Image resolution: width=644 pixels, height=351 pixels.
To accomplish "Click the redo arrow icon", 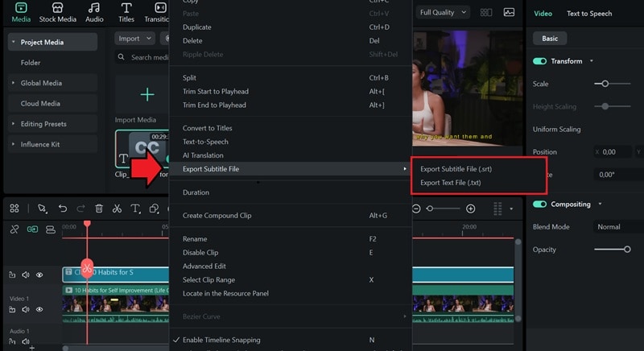I will (x=81, y=209).
